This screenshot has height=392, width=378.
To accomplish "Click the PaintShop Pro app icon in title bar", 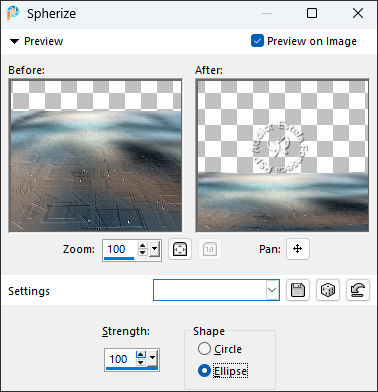I will [13, 13].
